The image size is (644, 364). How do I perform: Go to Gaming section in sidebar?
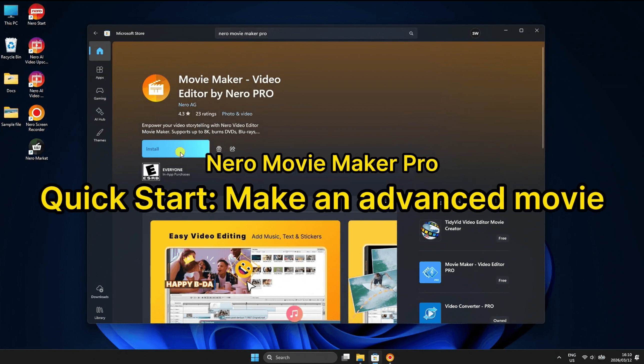click(100, 93)
